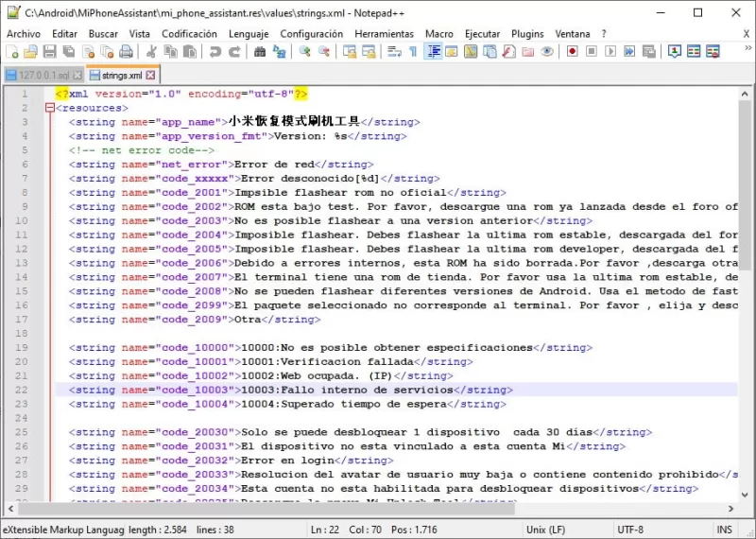Click the Unix (LF) line ending selector
756x539 pixels.
[x=546, y=530]
